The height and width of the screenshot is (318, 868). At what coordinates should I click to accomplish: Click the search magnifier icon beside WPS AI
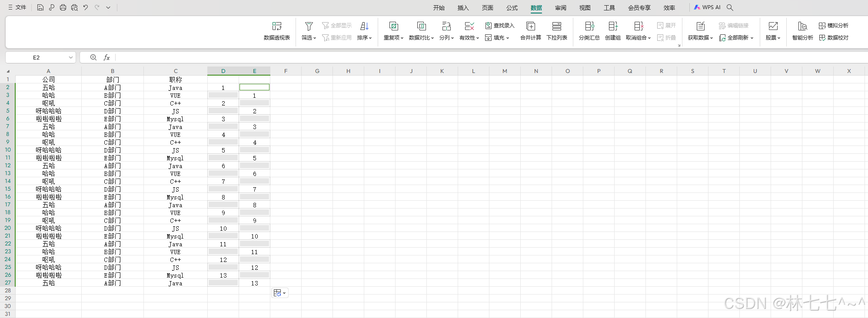pos(730,7)
